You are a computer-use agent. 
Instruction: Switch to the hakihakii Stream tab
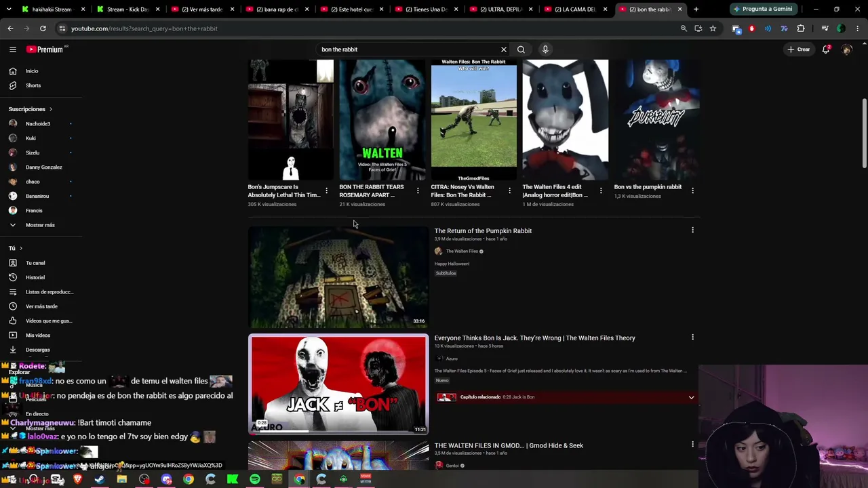(x=52, y=9)
